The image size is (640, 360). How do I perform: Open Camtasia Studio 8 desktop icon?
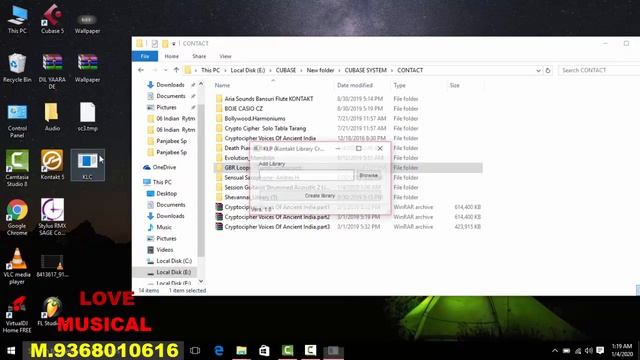17,168
